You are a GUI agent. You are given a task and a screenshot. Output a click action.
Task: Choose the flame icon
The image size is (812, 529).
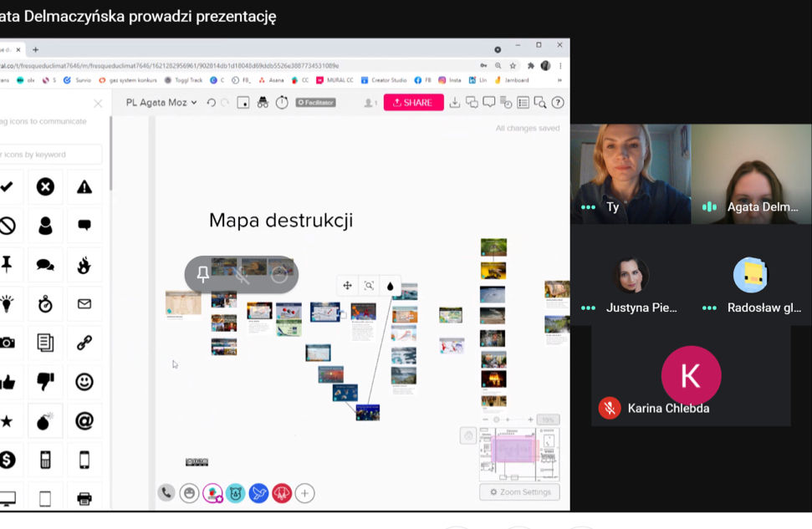point(84,265)
